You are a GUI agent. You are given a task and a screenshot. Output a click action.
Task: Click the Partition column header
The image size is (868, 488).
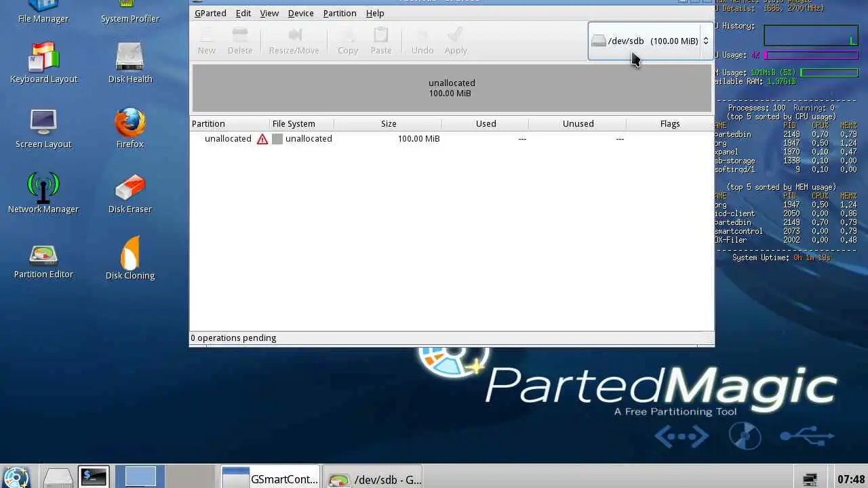coord(229,123)
